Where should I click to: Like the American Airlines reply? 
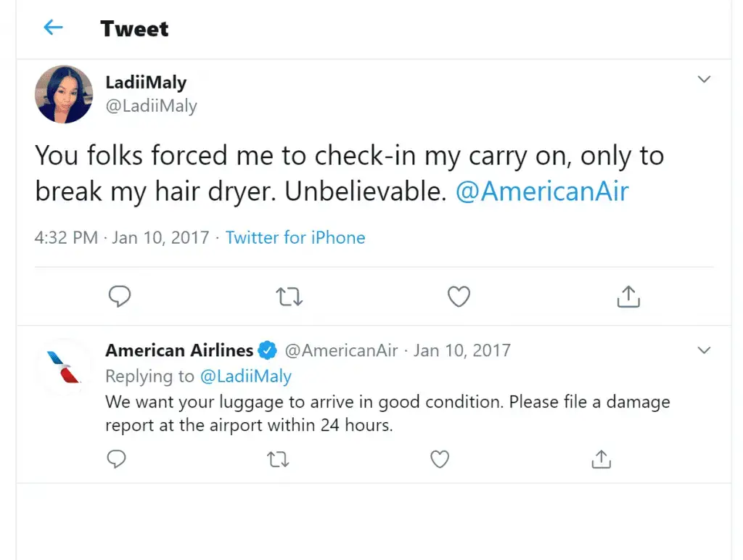440,459
